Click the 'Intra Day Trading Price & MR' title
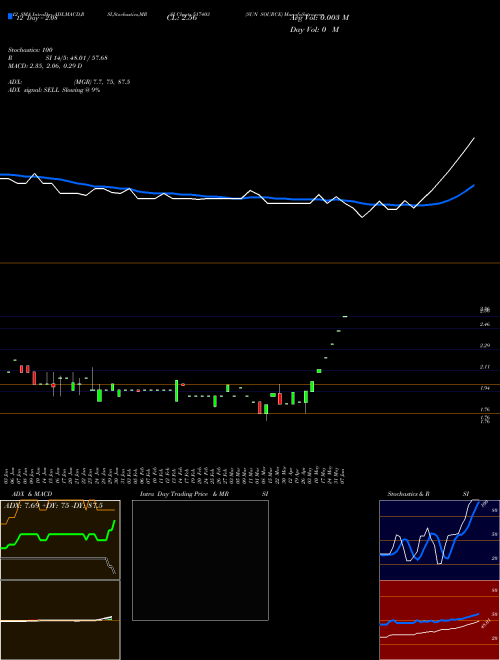 tap(184, 494)
